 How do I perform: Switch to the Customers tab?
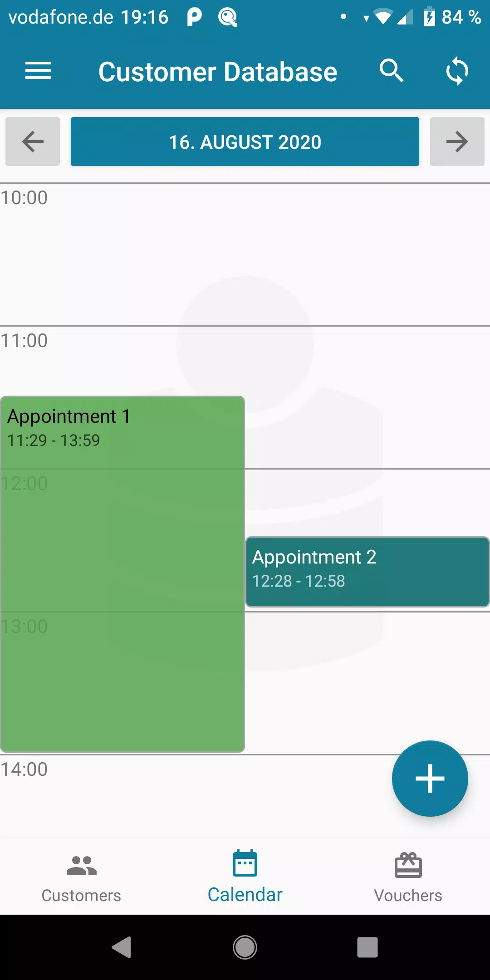coord(82,877)
